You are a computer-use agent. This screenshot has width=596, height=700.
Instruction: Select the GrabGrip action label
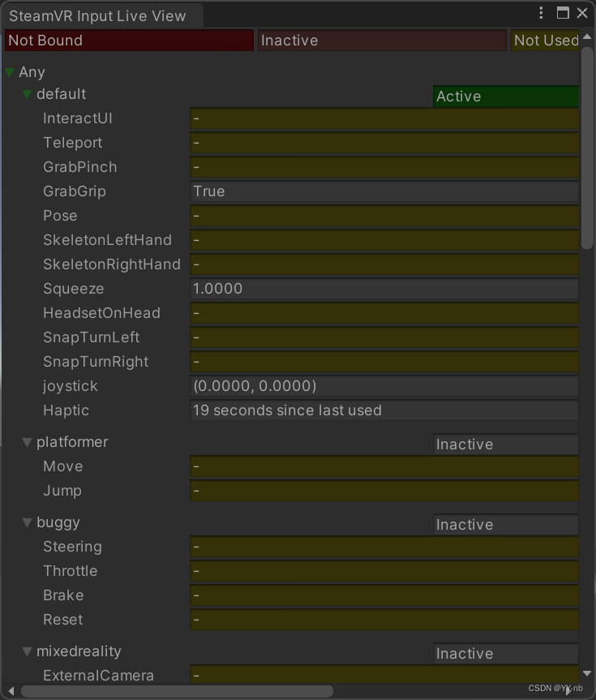(x=75, y=191)
